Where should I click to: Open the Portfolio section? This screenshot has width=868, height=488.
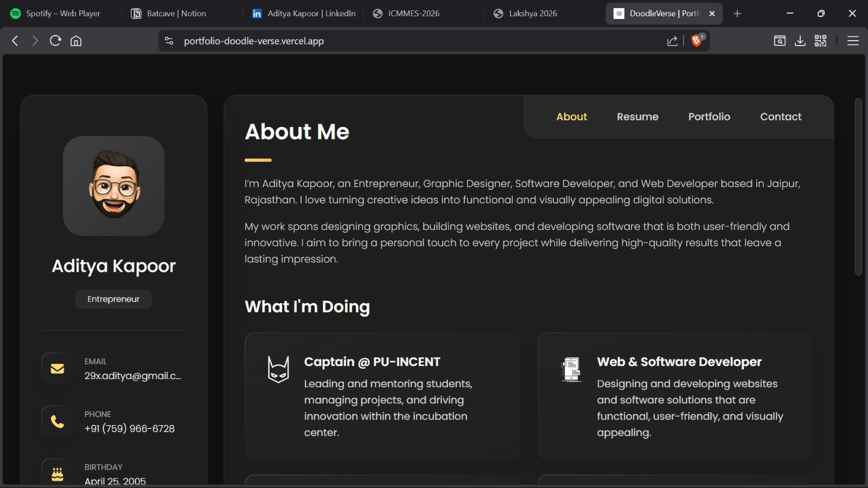[709, 117]
